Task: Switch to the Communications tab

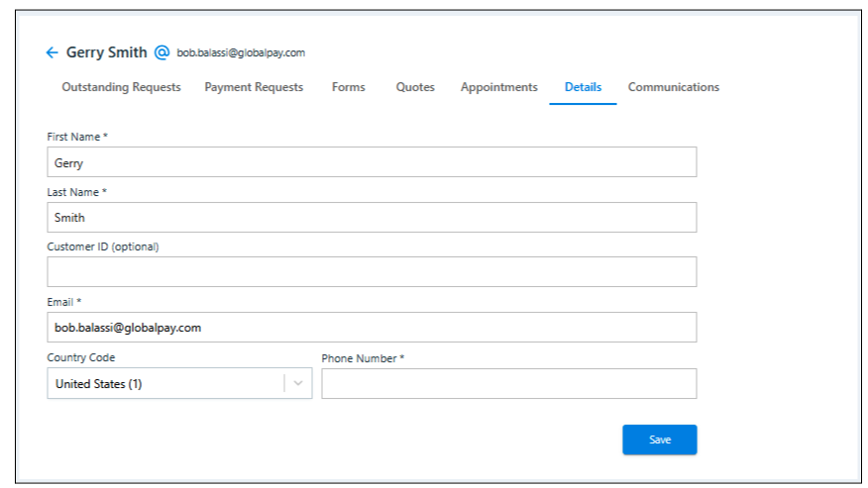Action: [x=673, y=87]
